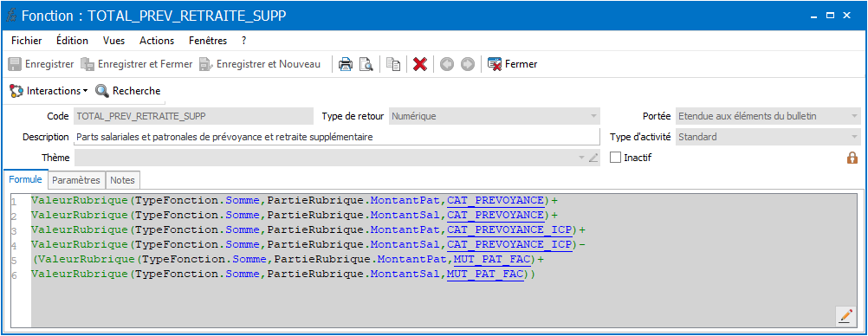Open the Interactions dropdown menu

point(49,91)
